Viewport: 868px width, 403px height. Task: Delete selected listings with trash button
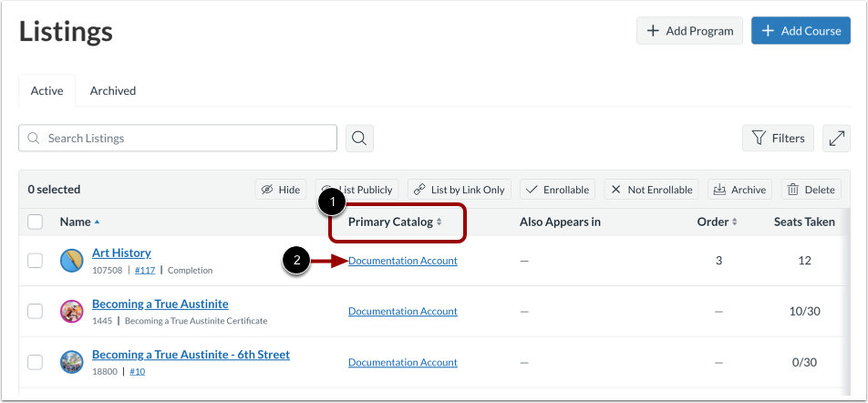[811, 190]
